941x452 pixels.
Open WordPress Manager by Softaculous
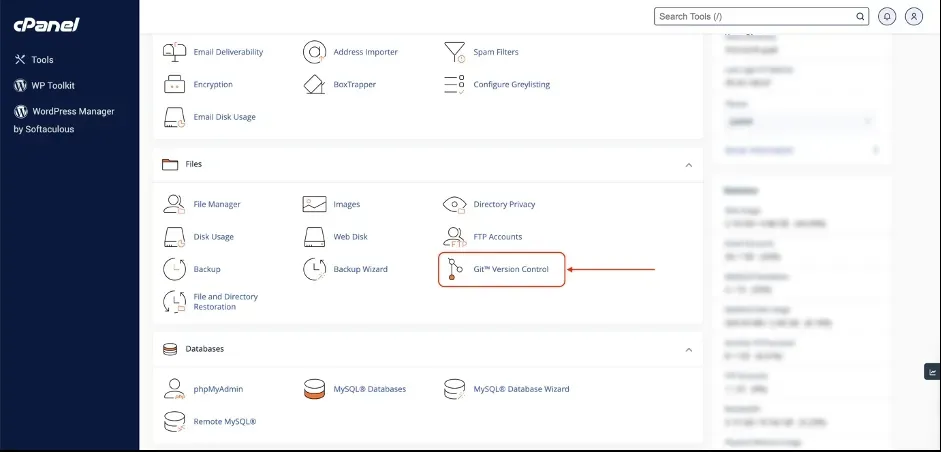tap(64, 120)
